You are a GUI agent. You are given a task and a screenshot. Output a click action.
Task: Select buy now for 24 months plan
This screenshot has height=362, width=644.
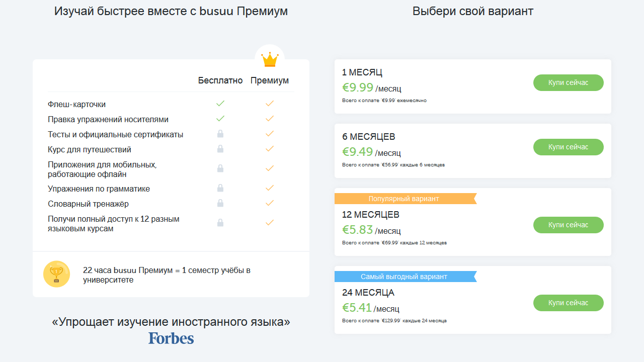tap(568, 303)
